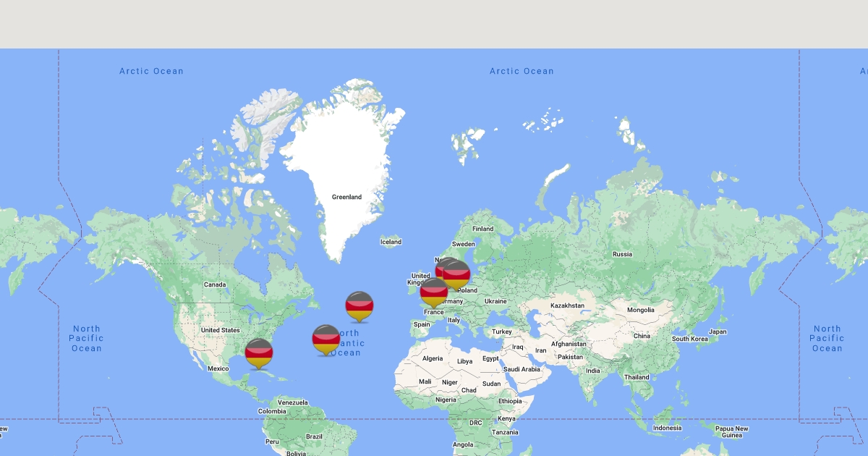Viewport: 868px width, 456px height.
Task: Select the Iceland map label
Action: click(391, 242)
